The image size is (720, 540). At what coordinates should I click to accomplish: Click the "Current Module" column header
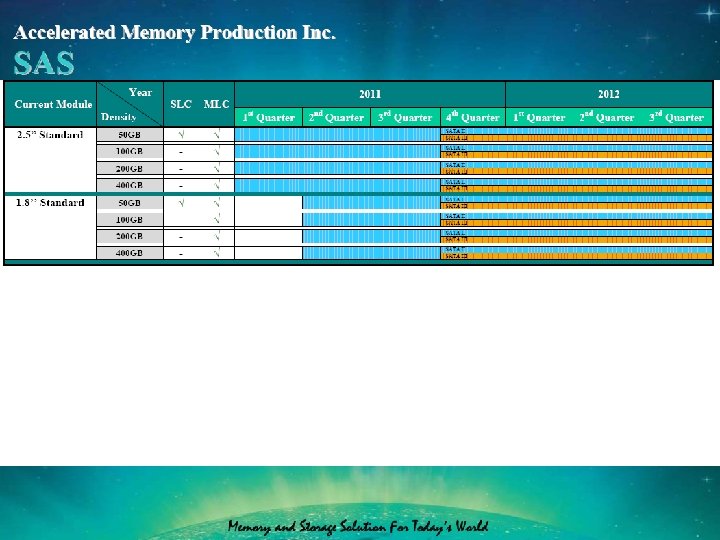tap(53, 104)
